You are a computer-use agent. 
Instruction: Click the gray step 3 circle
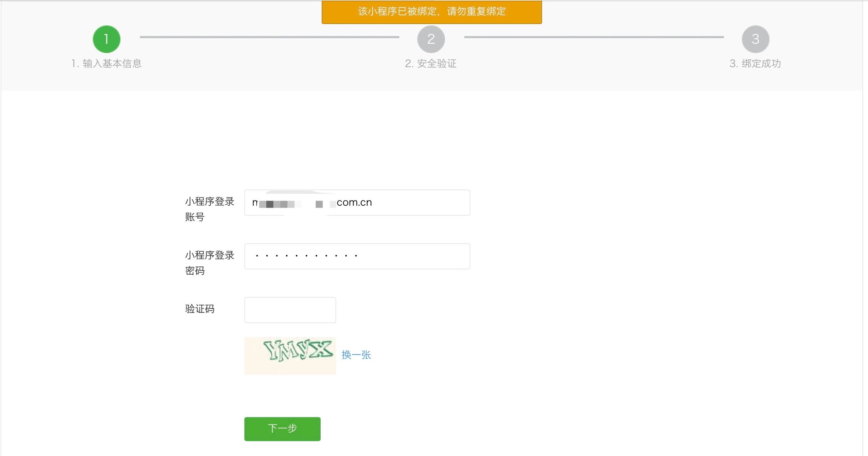coord(755,39)
